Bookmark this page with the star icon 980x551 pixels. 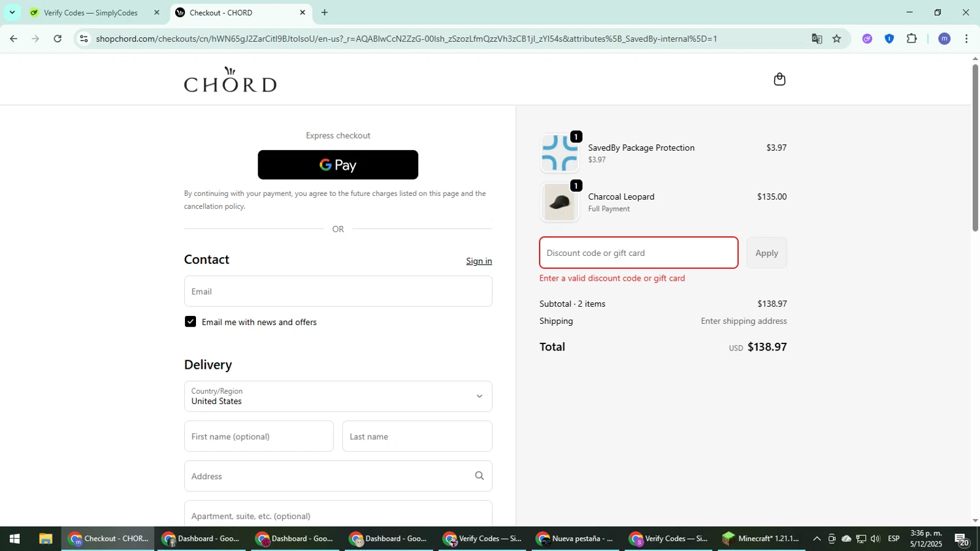tap(837, 39)
